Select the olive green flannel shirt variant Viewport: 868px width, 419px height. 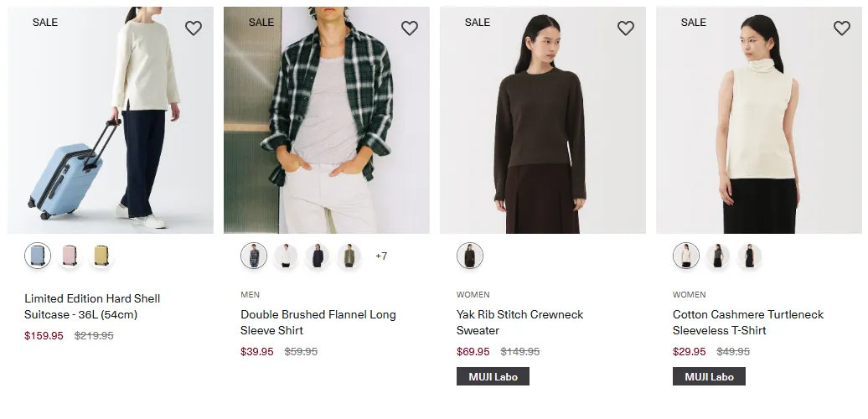(349, 256)
